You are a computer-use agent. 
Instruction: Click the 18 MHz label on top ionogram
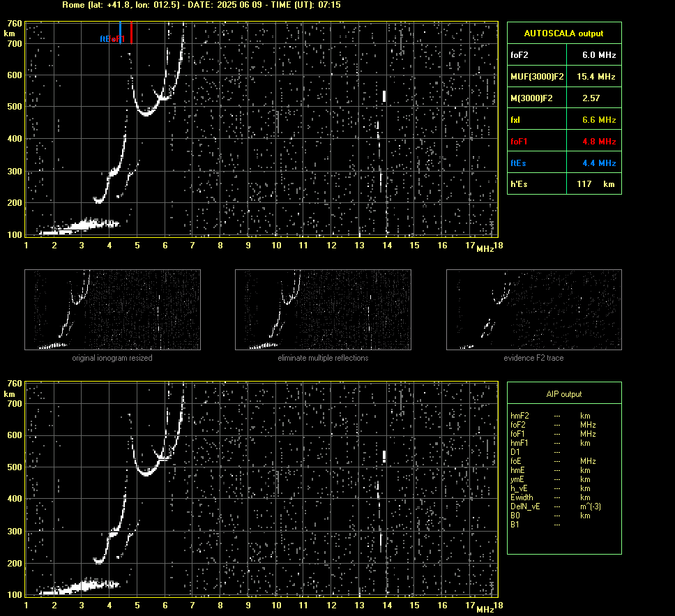tap(498, 246)
